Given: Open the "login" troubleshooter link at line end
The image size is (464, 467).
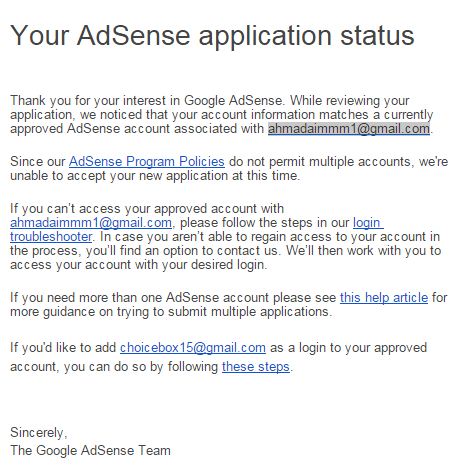Looking at the screenshot, I should pos(368,223).
